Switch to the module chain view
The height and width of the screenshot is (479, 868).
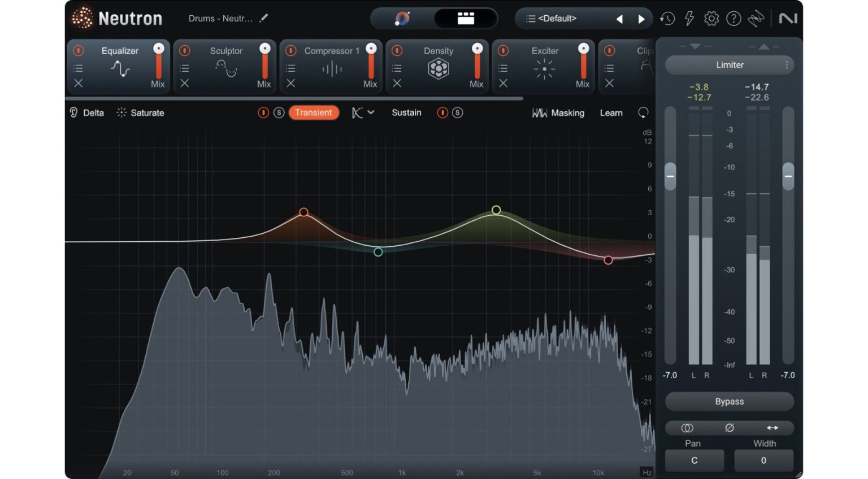(465, 18)
